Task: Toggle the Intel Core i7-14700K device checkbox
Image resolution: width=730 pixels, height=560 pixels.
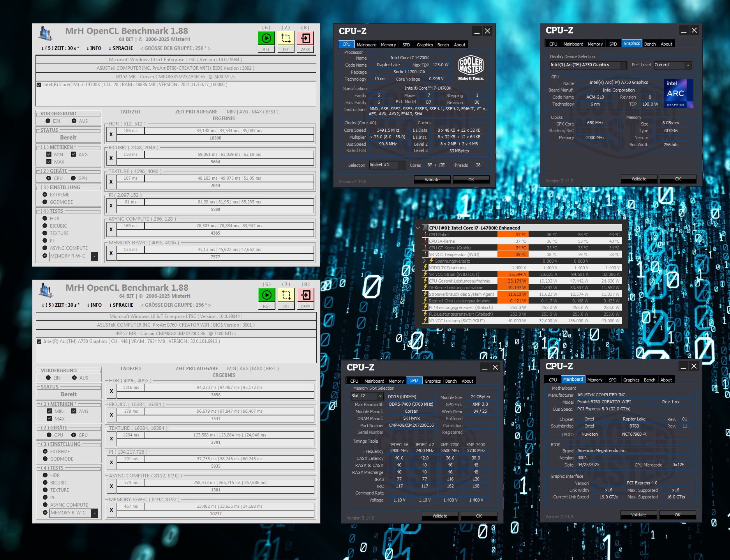Action: coord(39,85)
